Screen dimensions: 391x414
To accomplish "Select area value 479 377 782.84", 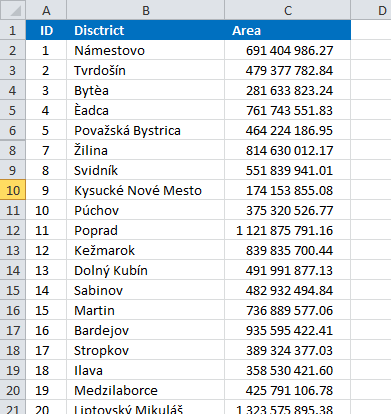I will pyautogui.click(x=288, y=70).
